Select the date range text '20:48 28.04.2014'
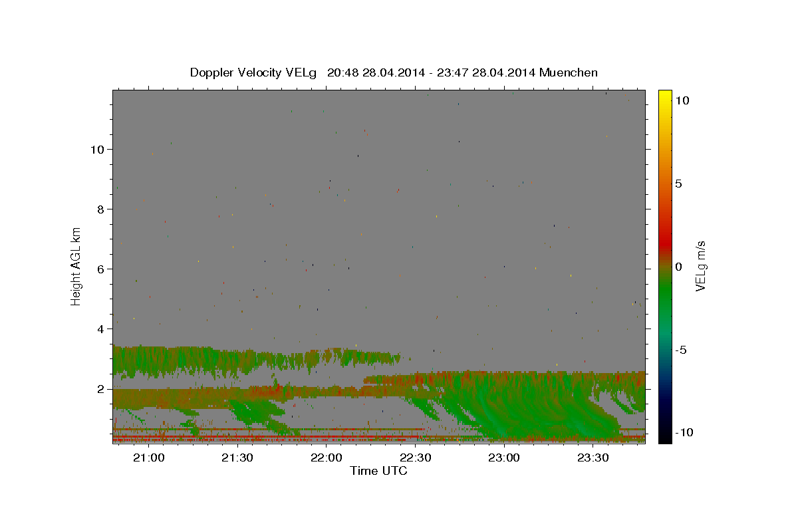 [374, 72]
